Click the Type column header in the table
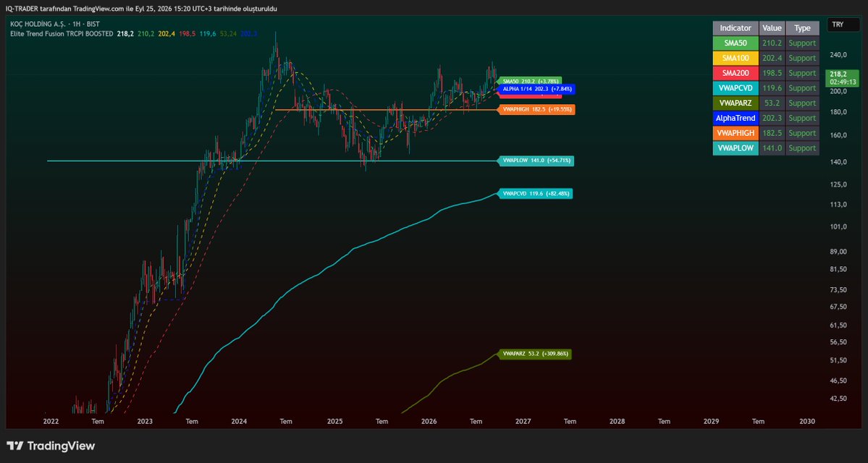 [x=802, y=27]
